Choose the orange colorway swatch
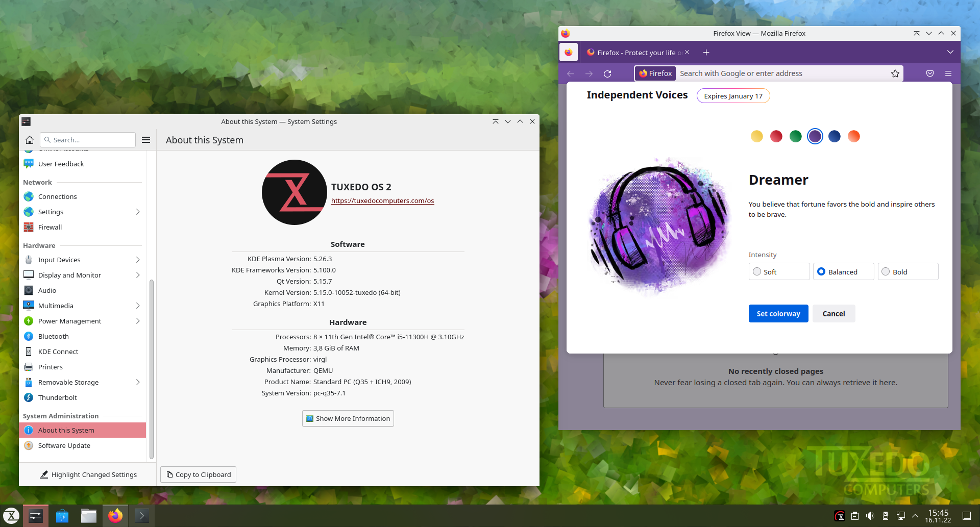Image resolution: width=980 pixels, height=527 pixels. 854,136
